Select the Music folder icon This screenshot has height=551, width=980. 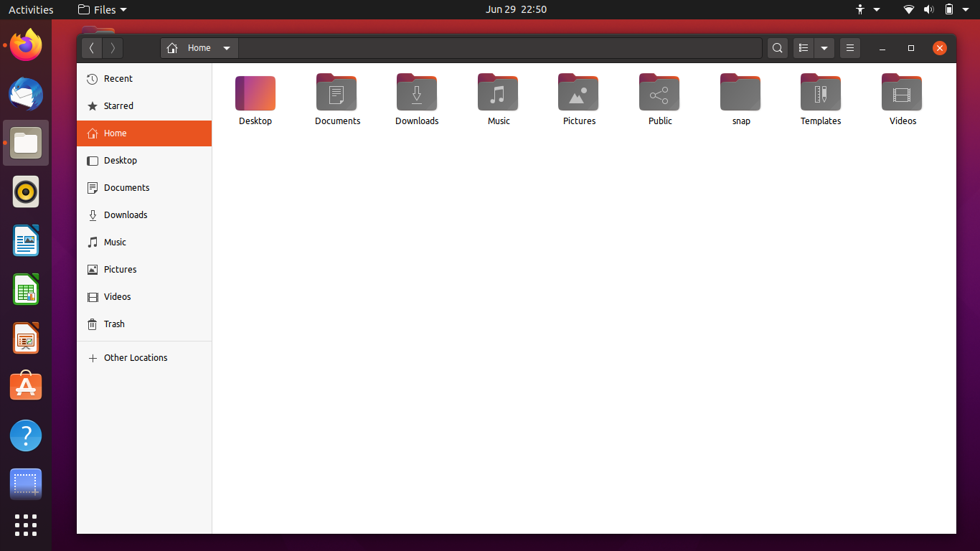(498, 92)
